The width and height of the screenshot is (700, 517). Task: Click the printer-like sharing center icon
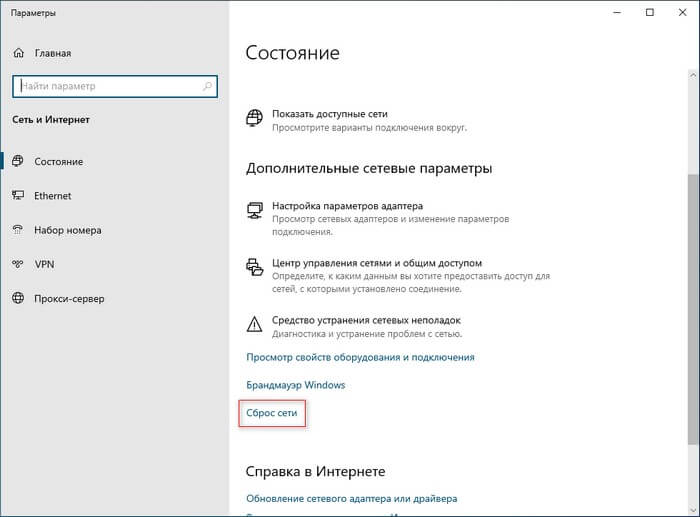tap(255, 266)
